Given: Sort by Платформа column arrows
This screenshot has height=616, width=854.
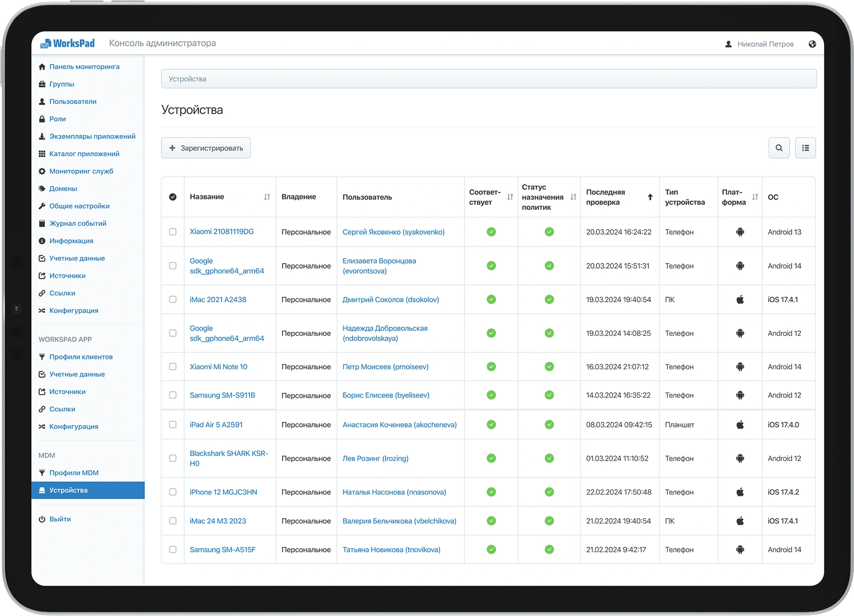Looking at the screenshot, I should pyautogui.click(x=755, y=197).
